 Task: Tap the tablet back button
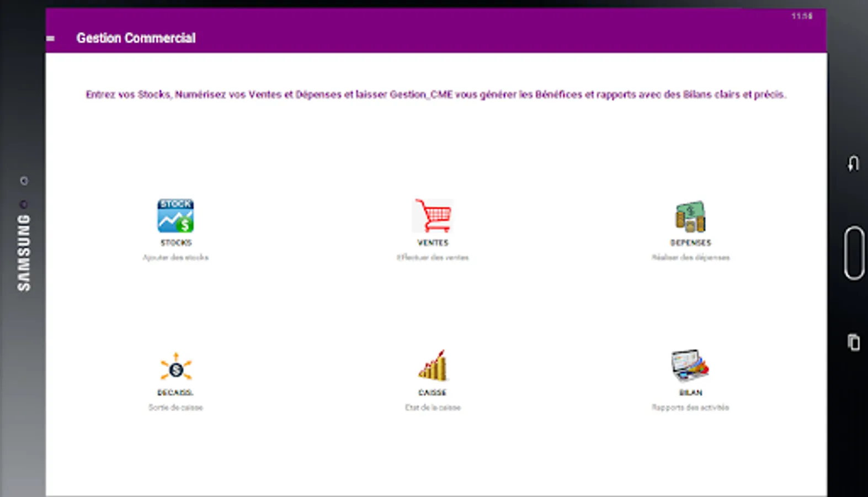[x=853, y=163]
